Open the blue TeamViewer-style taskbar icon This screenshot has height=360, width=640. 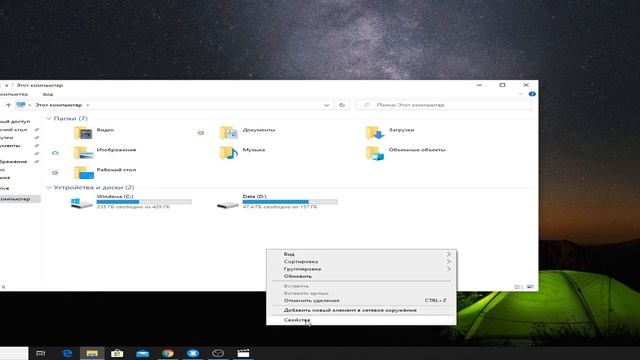coord(193,353)
